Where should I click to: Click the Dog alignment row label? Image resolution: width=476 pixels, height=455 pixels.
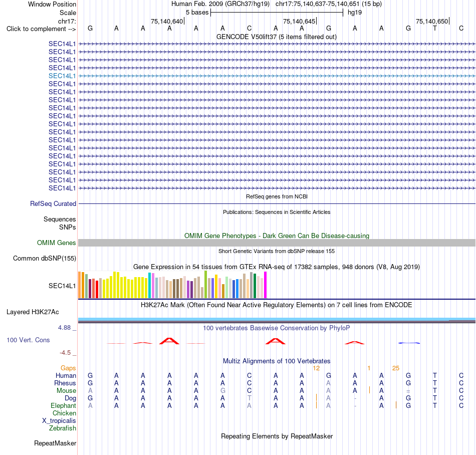(x=70, y=398)
